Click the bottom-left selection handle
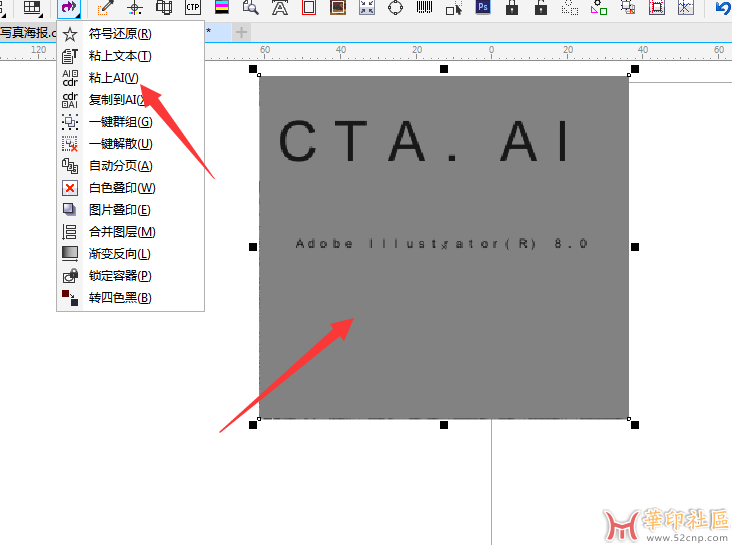The height and width of the screenshot is (545, 732). click(x=253, y=425)
